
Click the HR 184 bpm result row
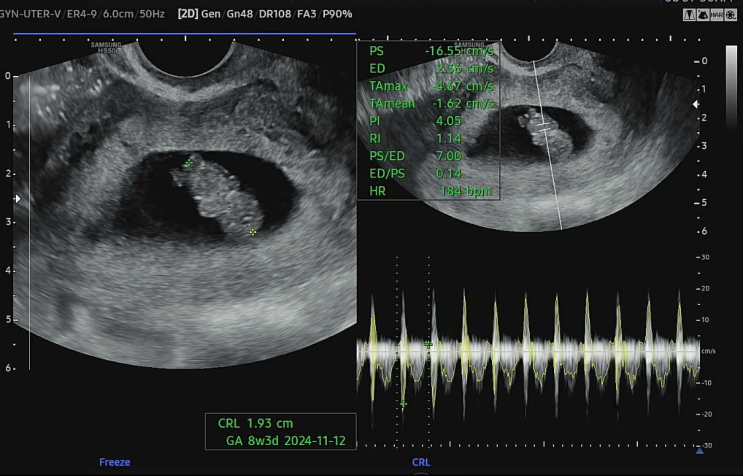431,191
